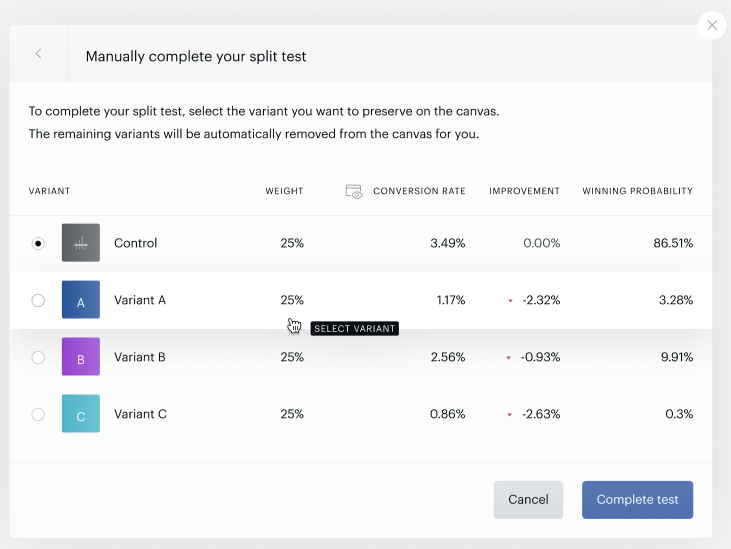Click the 86.51% winning probability
Image resolution: width=731 pixels, height=549 pixels.
click(673, 243)
